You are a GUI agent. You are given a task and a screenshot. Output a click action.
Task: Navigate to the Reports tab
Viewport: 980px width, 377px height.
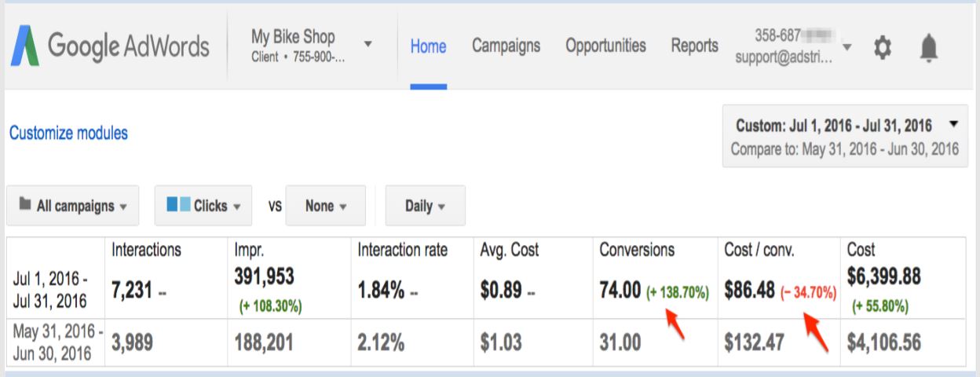tap(694, 46)
